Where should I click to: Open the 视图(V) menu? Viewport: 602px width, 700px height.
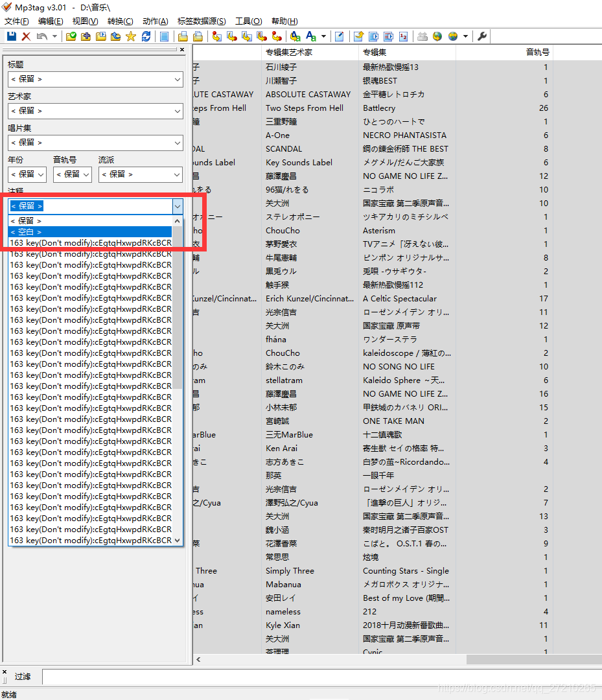85,21
